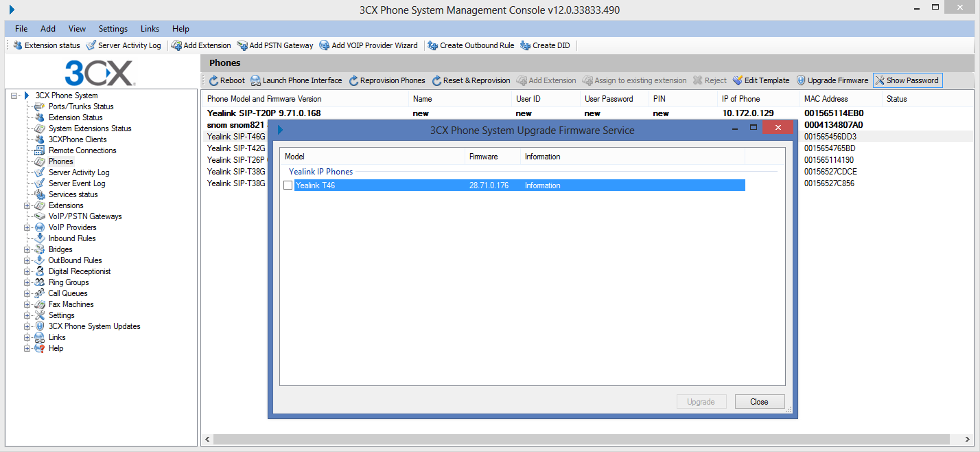Viewport: 980px width, 452px height.
Task: Click the Add PSTN Gateway icon
Action: (x=242, y=45)
